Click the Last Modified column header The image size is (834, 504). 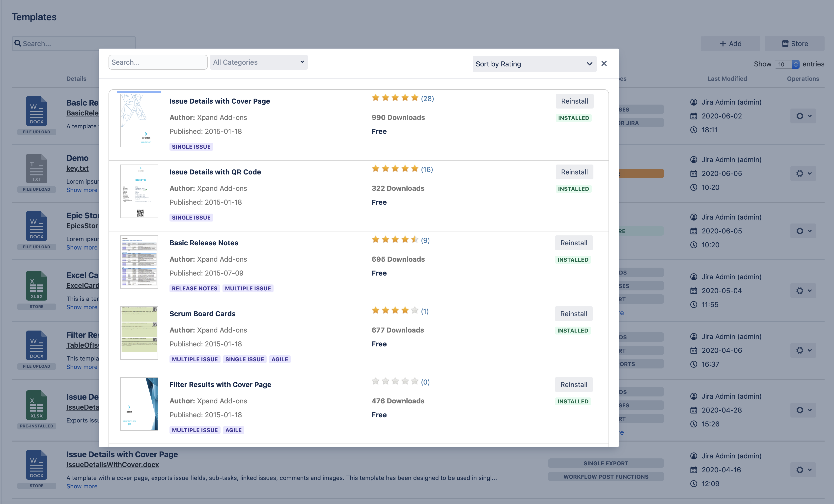[x=727, y=79]
